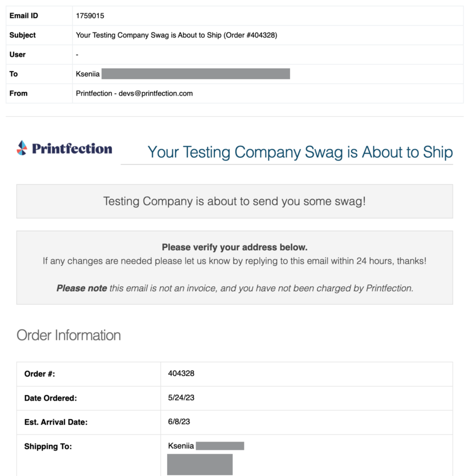
Task: Click the Subject line text in header
Action: point(176,35)
